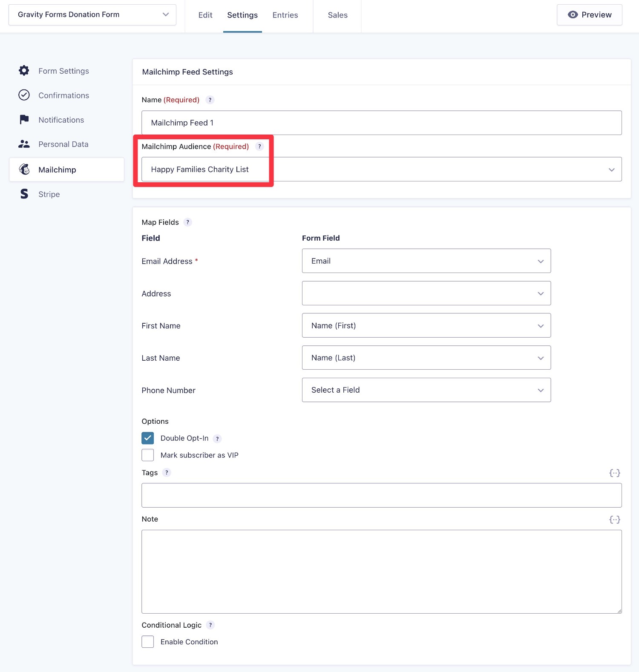
Task: Open the Gravity Forms Donation Form switcher
Action: (x=92, y=15)
